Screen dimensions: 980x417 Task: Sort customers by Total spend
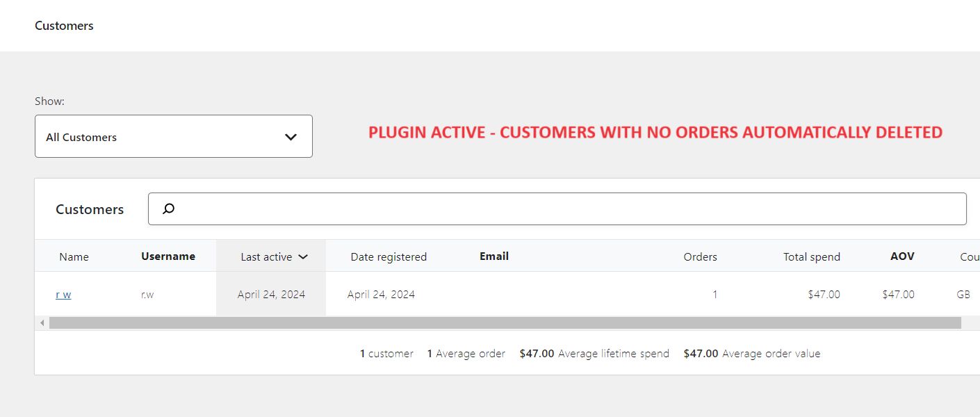click(811, 256)
